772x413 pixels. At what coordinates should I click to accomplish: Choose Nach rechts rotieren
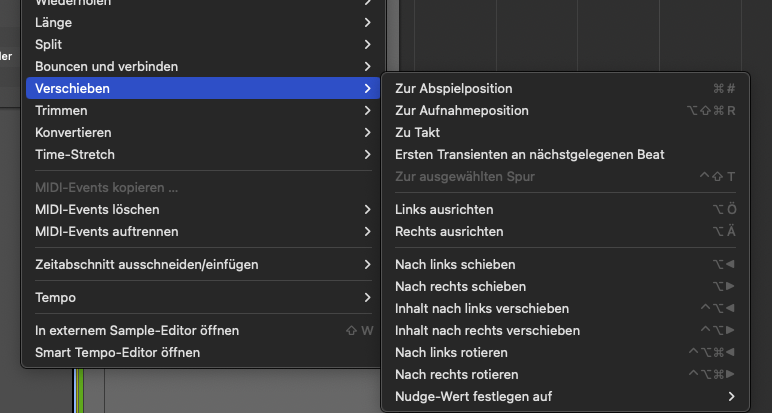pyautogui.click(x=565, y=375)
